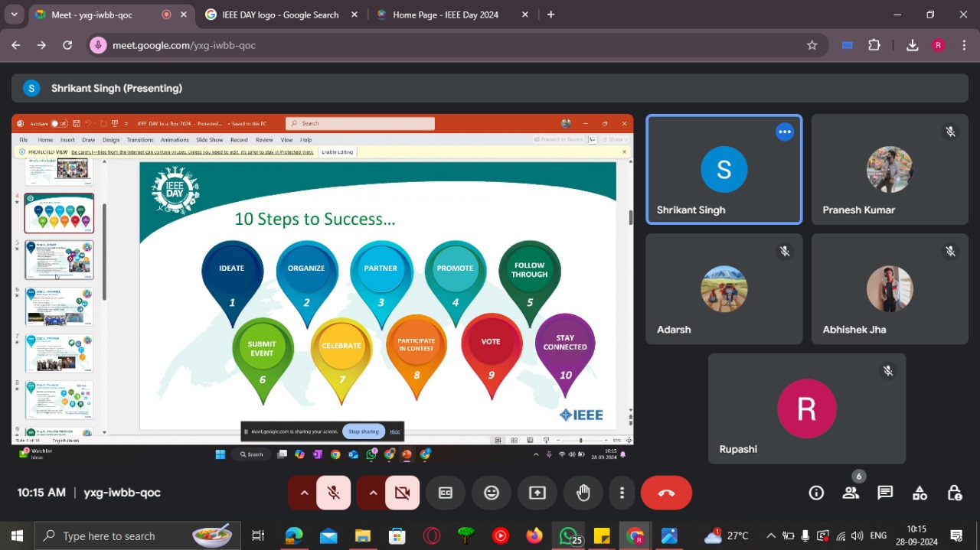Image resolution: width=980 pixels, height=550 pixels.
Task: Click Hide link in sharing bar
Action: [x=395, y=431]
